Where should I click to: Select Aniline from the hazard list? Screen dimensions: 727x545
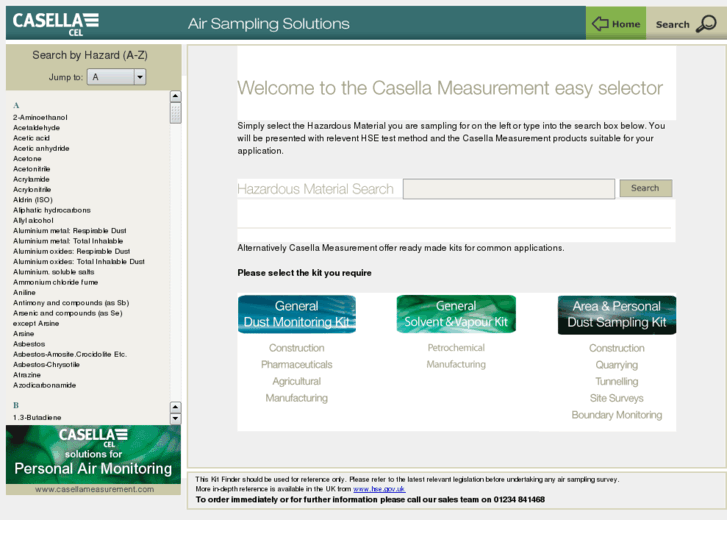pos(24,292)
